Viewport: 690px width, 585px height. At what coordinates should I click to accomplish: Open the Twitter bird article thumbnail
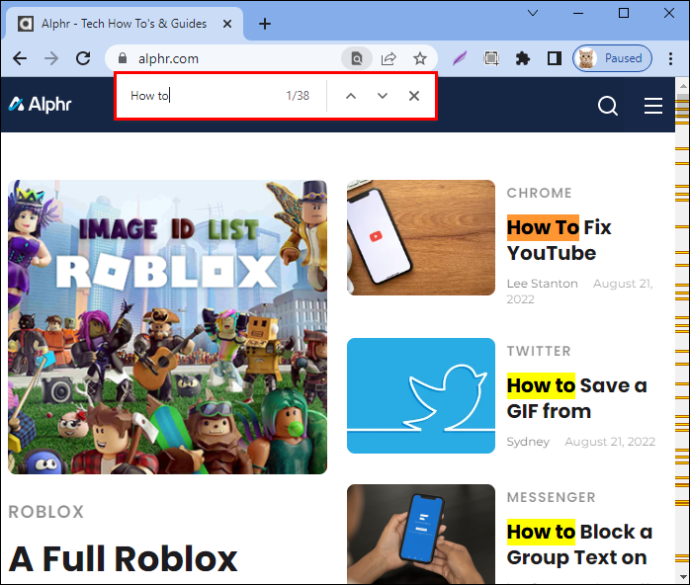point(421,396)
